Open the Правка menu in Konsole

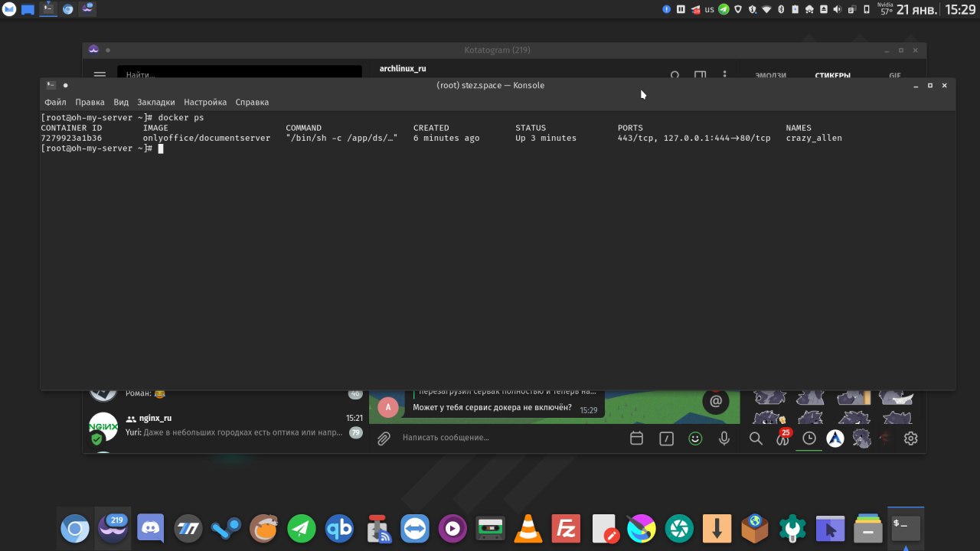(90, 102)
